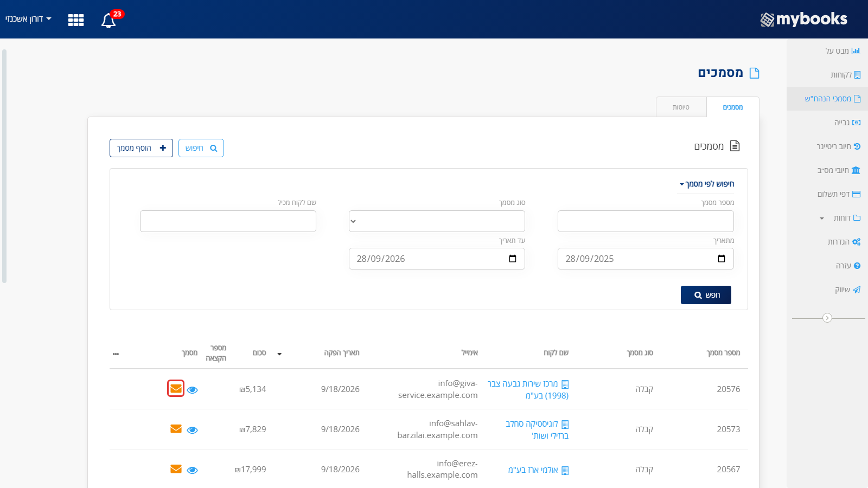Go to מבט על in the sidebar

click(843, 51)
